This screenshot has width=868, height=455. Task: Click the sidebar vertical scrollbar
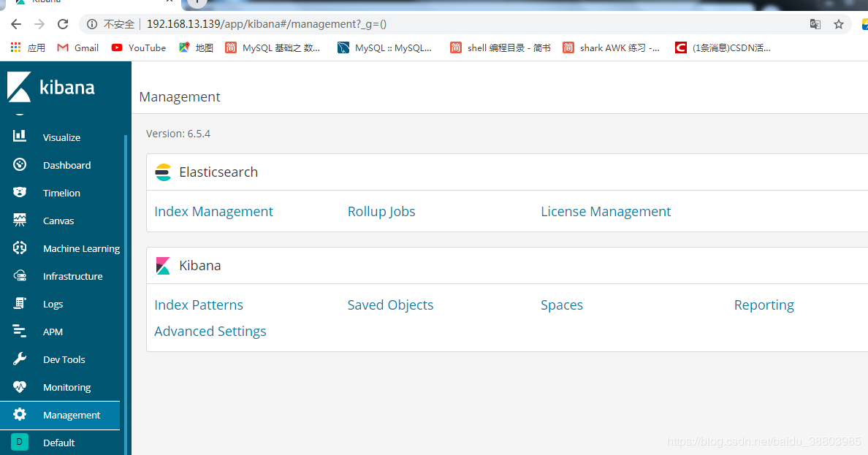coord(126,294)
